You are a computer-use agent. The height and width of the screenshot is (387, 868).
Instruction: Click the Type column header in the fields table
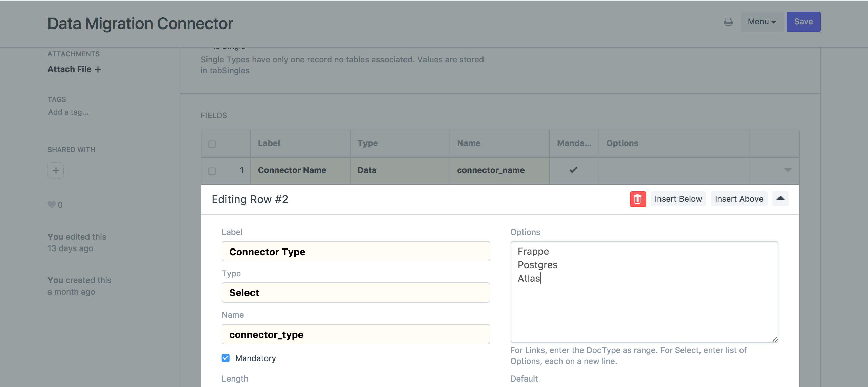point(368,143)
